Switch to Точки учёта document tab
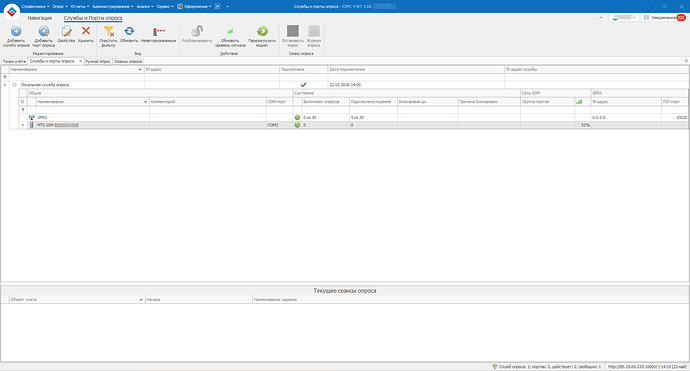The height and width of the screenshot is (371, 690). pyautogui.click(x=14, y=61)
